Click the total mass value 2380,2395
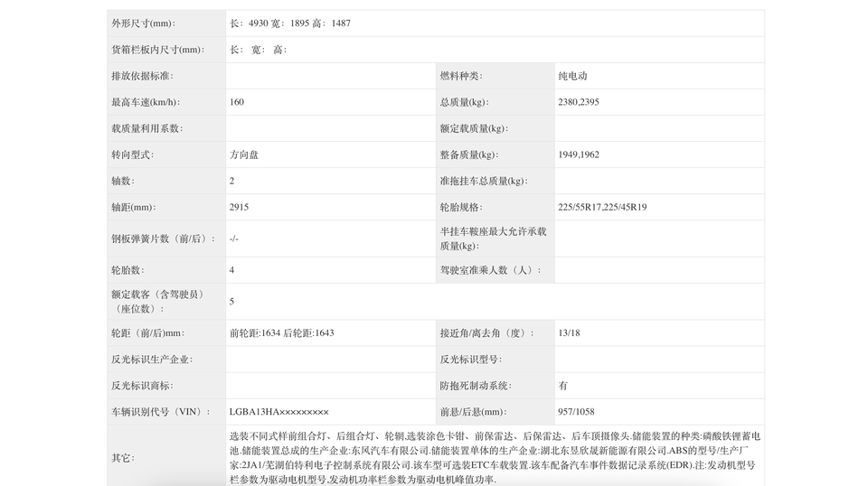 [x=579, y=102]
